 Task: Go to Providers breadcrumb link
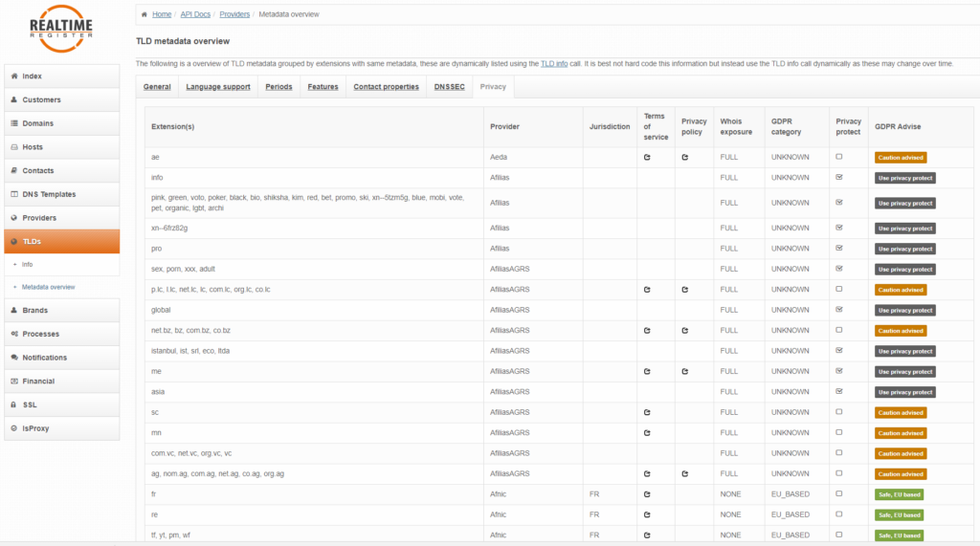point(234,14)
